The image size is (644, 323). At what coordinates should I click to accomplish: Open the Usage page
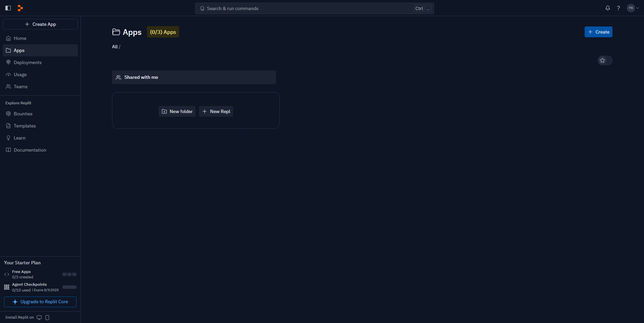(40, 74)
